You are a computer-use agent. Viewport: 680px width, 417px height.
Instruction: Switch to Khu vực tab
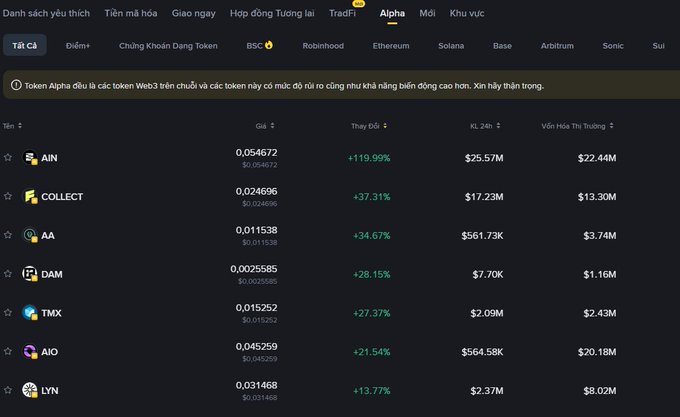pos(467,13)
